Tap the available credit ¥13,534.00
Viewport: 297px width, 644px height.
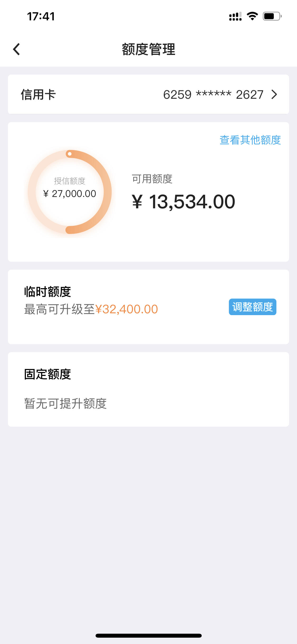(x=183, y=202)
